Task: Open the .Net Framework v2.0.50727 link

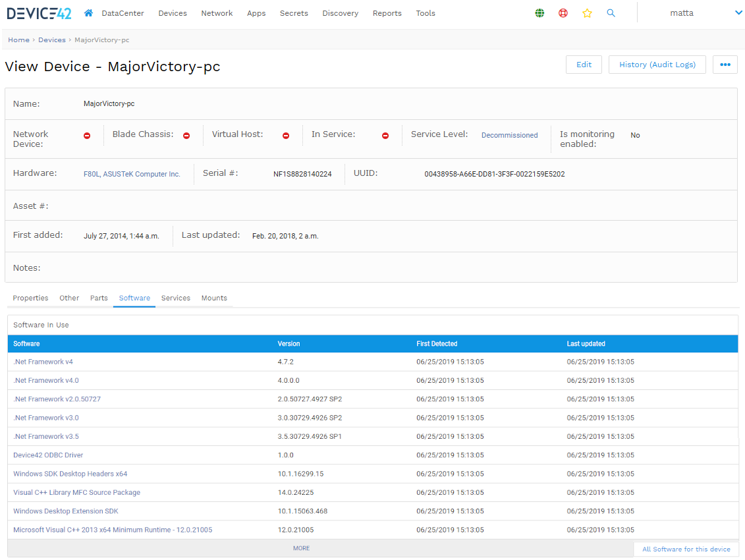Action: click(57, 399)
